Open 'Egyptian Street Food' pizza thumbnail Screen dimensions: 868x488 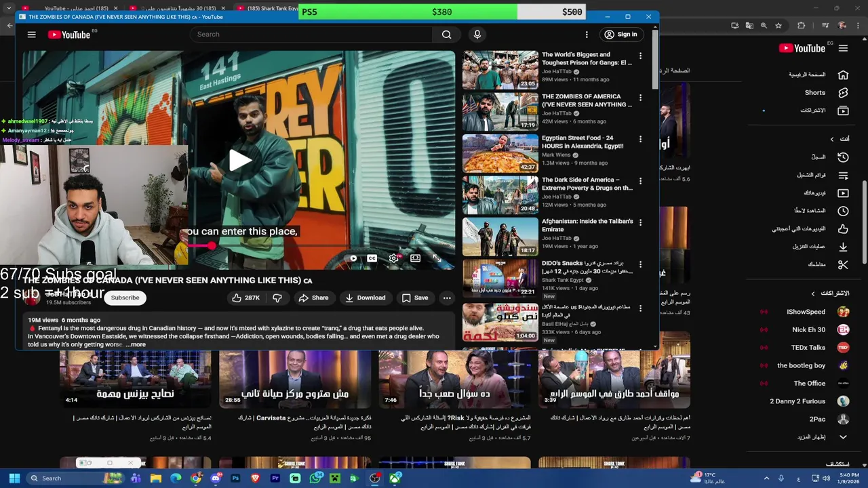(x=500, y=153)
